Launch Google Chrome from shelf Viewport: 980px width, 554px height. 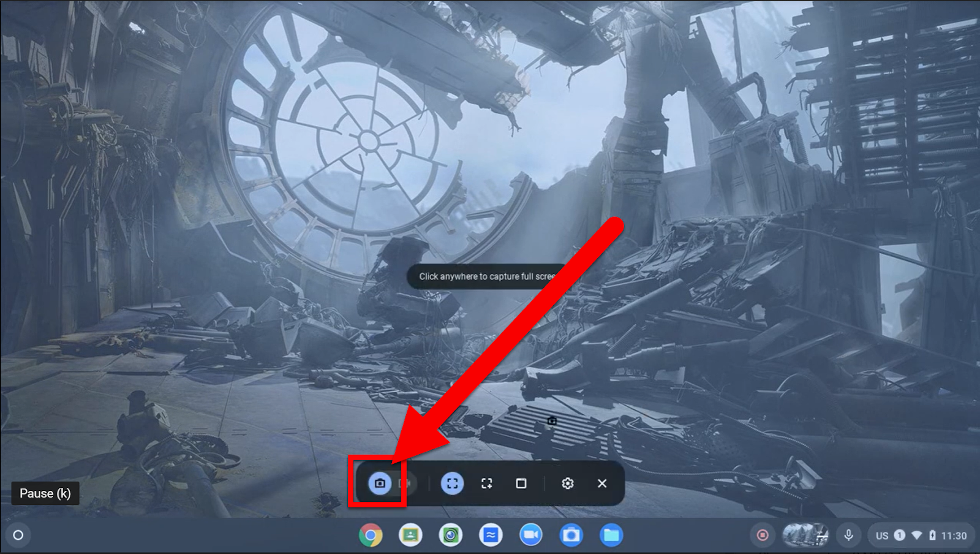(371, 535)
